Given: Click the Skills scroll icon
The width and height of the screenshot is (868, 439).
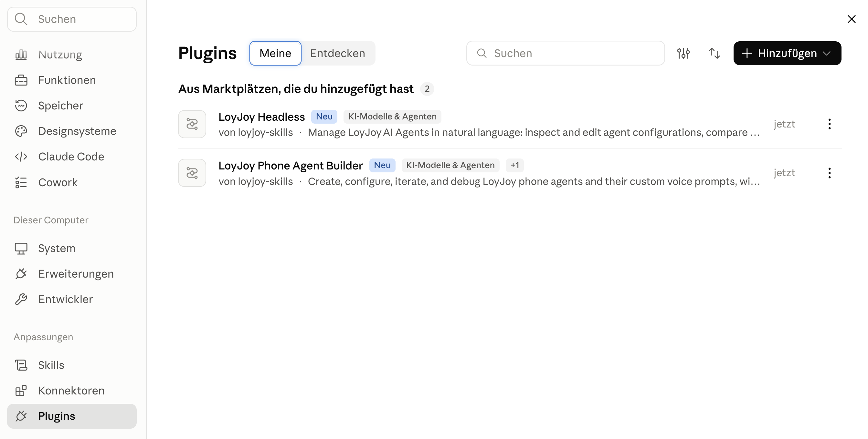Looking at the screenshot, I should (x=21, y=365).
